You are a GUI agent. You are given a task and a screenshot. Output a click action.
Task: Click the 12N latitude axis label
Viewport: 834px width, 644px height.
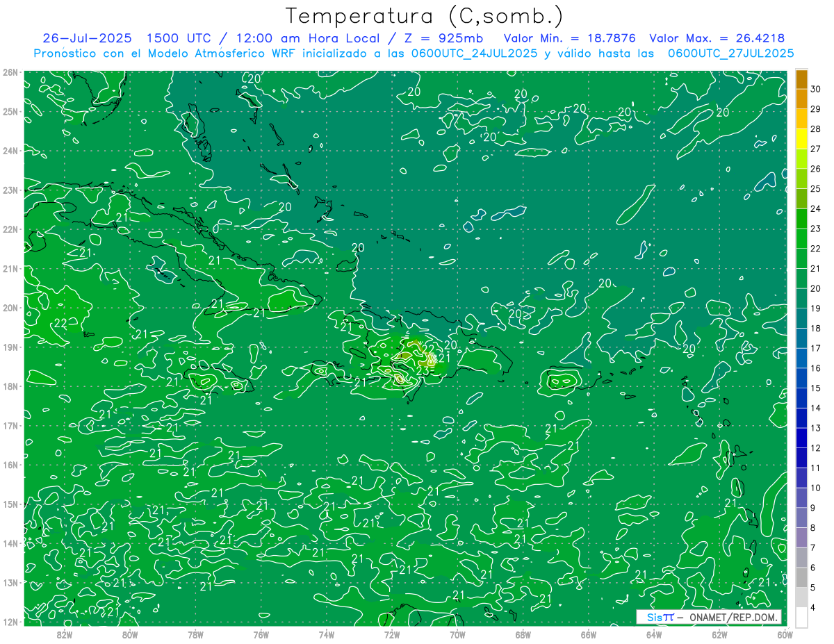point(10,622)
